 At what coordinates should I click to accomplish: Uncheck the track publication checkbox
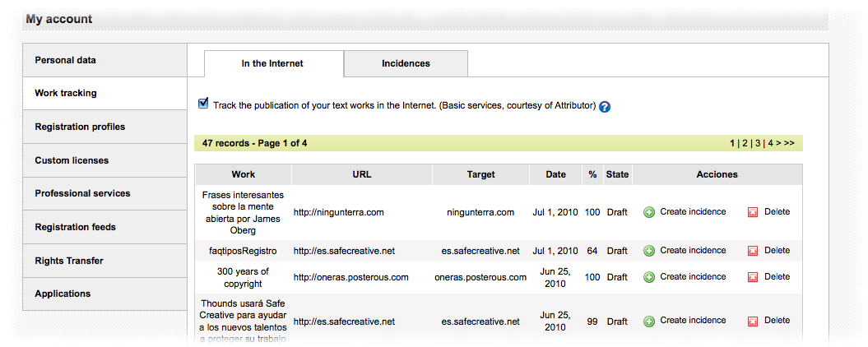coord(203,104)
